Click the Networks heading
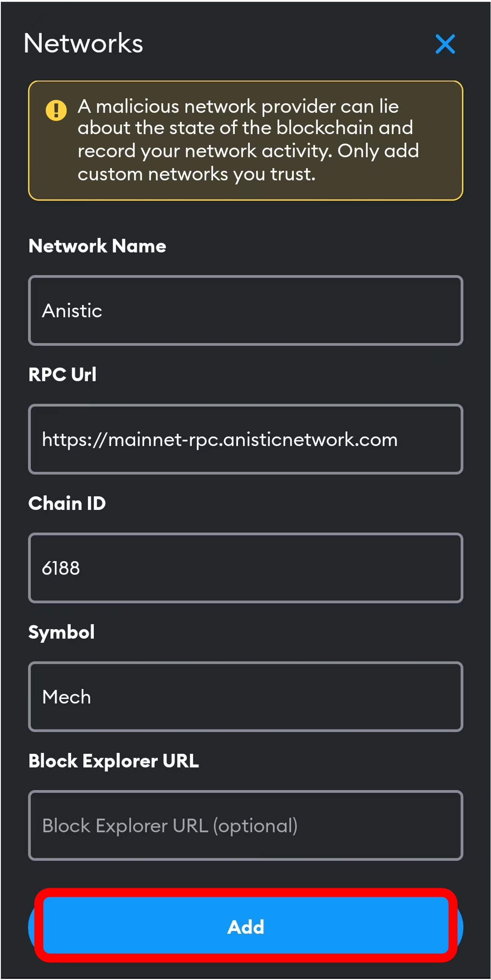Viewport: 491px width, 980px height. [83, 43]
